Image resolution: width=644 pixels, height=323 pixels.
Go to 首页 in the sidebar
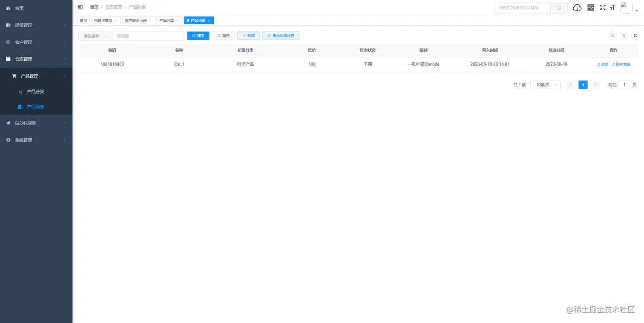(36, 8)
